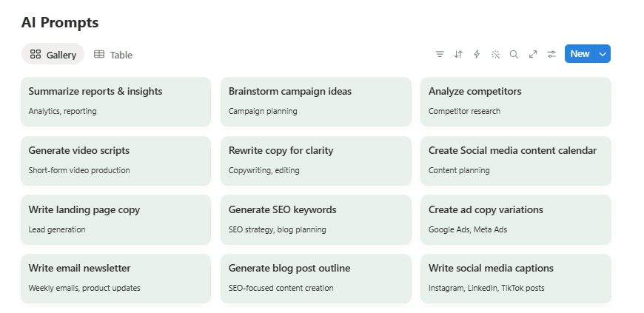Open the Summarize reports & insights card
This screenshot has width=644, height=313.
point(115,101)
